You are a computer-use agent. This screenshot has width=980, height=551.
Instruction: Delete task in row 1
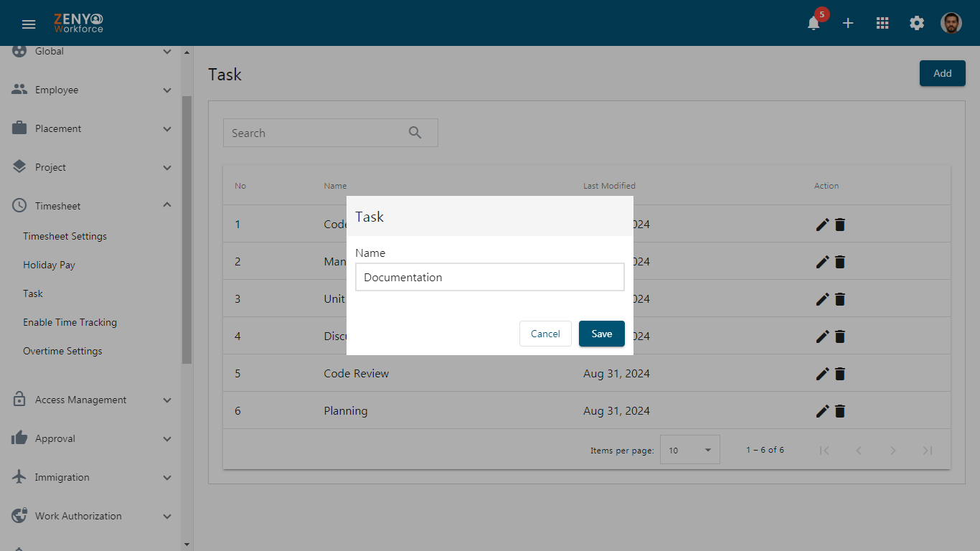[x=840, y=225]
